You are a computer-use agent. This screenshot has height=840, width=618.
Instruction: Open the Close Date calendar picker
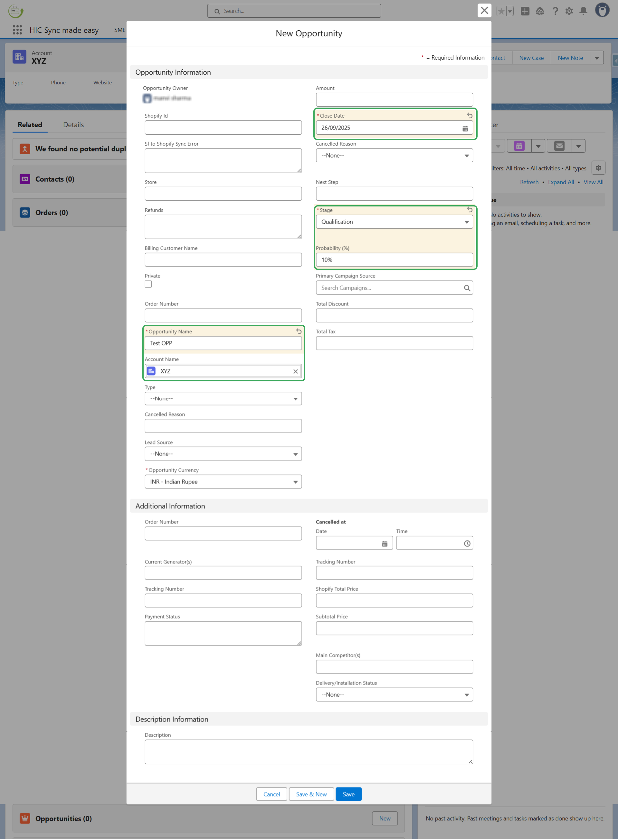(x=465, y=128)
